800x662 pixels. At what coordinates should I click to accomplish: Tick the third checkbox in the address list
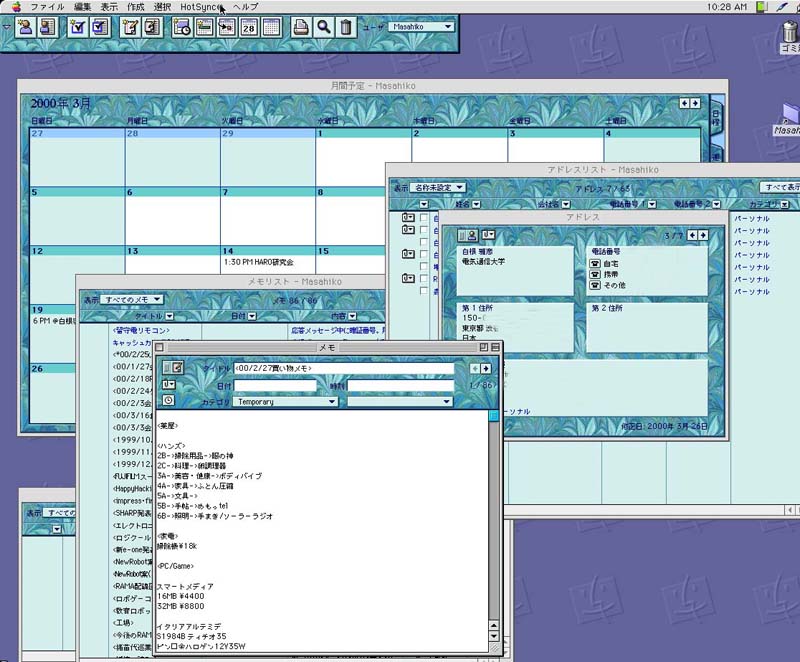click(424, 242)
